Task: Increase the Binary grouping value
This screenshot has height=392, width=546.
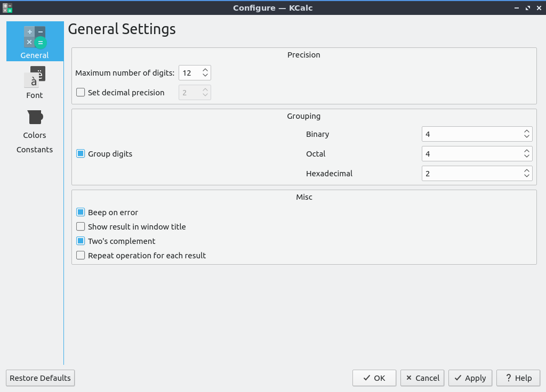Action: pos(526,131)
